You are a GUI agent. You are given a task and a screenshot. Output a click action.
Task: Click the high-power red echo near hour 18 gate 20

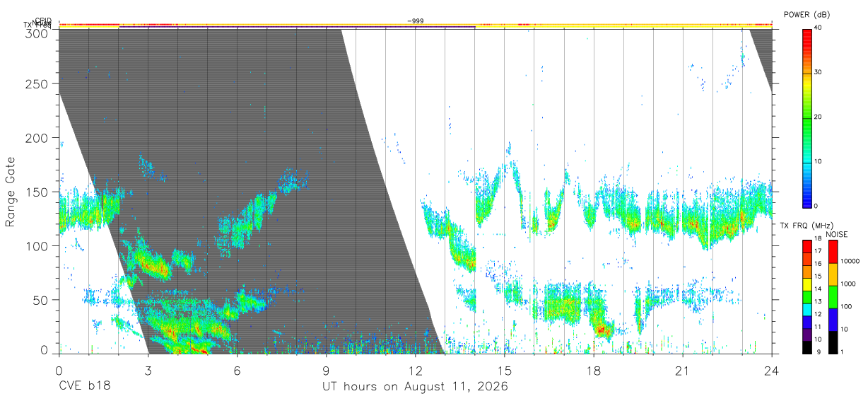(x=602, y=329)
